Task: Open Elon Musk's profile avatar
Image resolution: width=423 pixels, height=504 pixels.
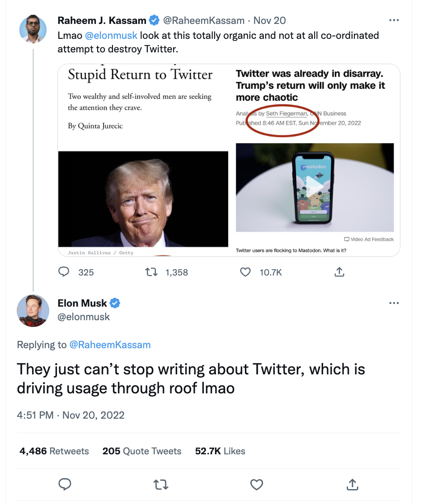Action: click(x=33, y=311)
